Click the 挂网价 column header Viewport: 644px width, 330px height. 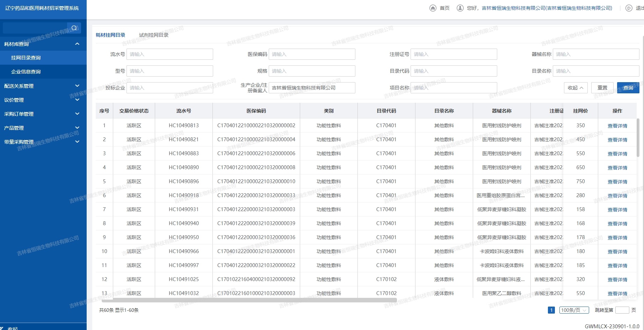pos(580,111)
